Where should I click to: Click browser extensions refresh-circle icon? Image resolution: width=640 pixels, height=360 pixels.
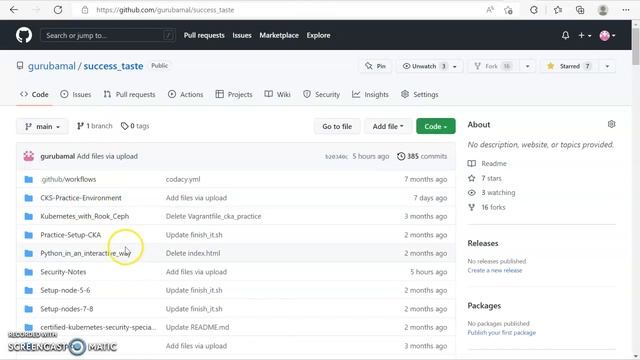[x=534, y=10]
